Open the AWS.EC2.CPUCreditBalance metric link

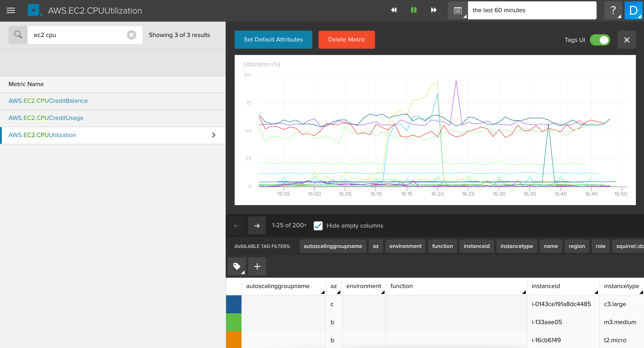48,101
